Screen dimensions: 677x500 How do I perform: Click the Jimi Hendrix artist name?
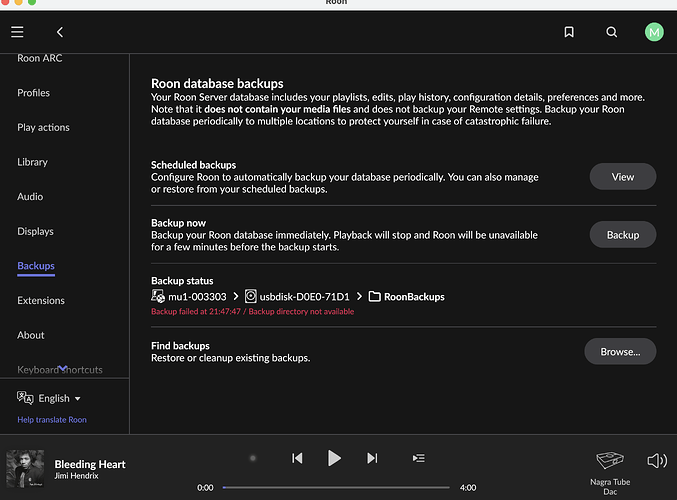(76, 476)
